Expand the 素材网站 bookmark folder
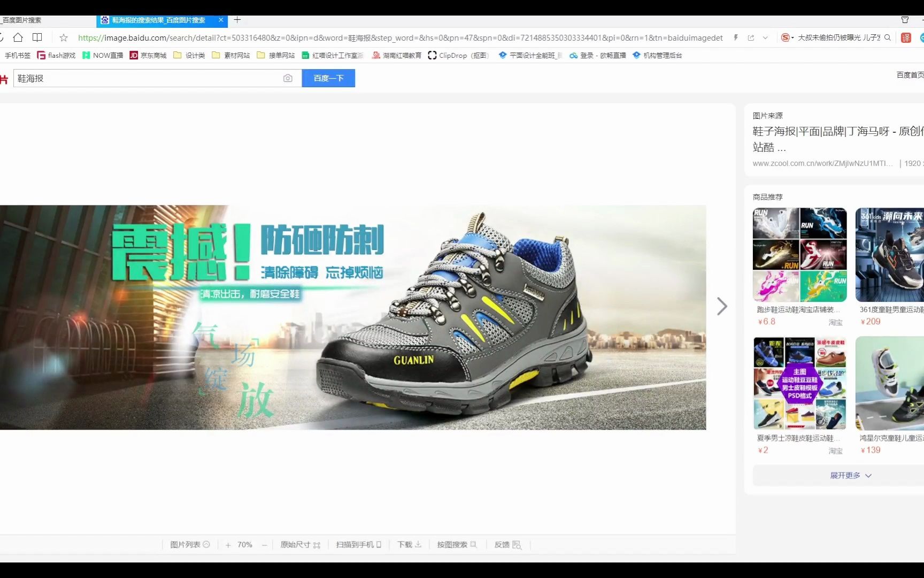 tap(231, 55)
